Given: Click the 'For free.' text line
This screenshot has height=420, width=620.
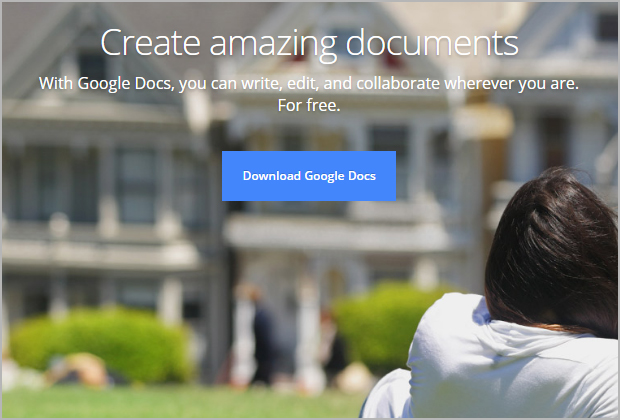Looking at the screenshot, I should click(x=309, y=106).
